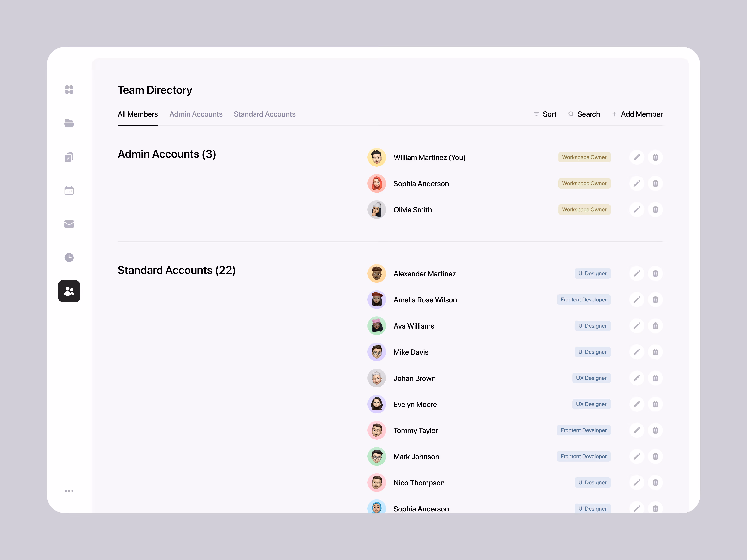Switch to the Standard Accounts tab

264,114
